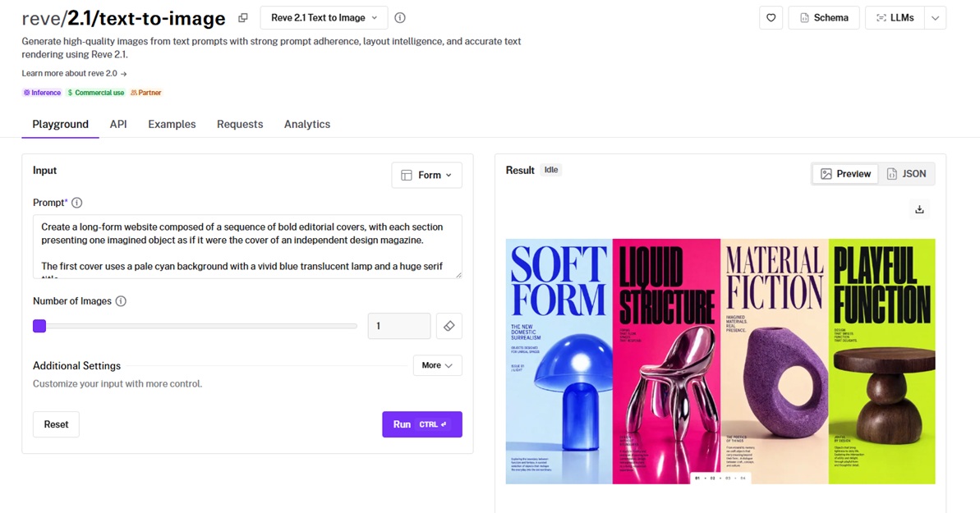Image resolution: width=980 pixels, height=513 pixels.
Task: Switch the result view to Preview
Action: point(845,174)
